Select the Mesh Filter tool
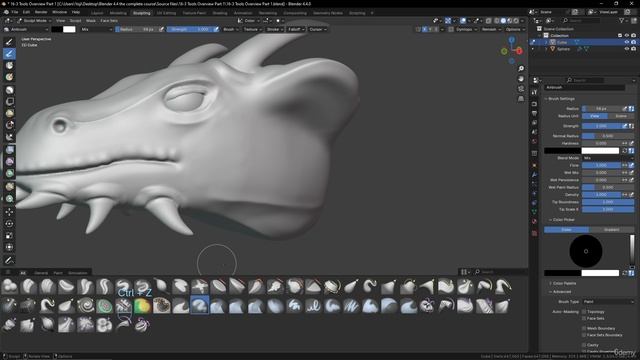The height and width of the screenshot is (360, 640). tap(9, 150)
